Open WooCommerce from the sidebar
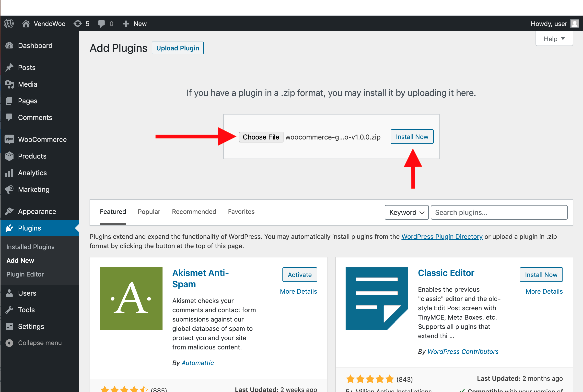This screenshot has width=583, height=392. pos(42,139)
